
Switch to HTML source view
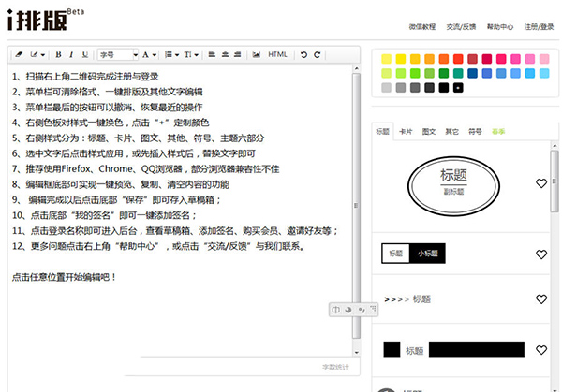point(277,55)
